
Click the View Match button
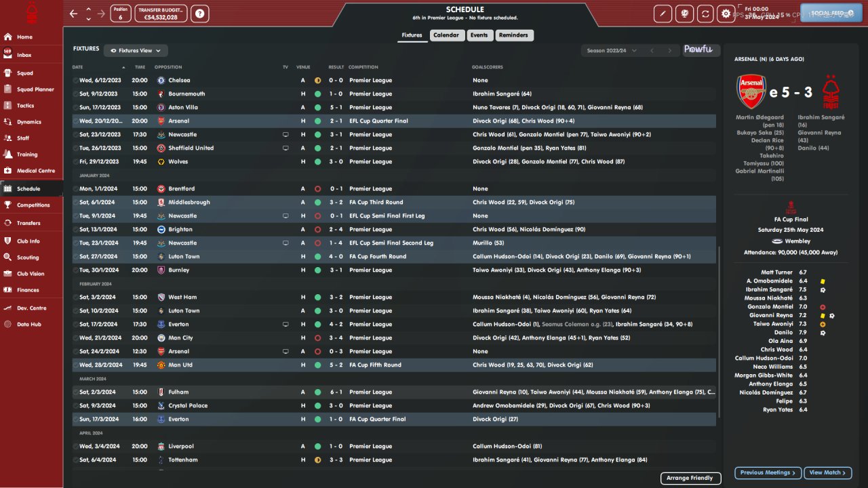click(827, 472)
